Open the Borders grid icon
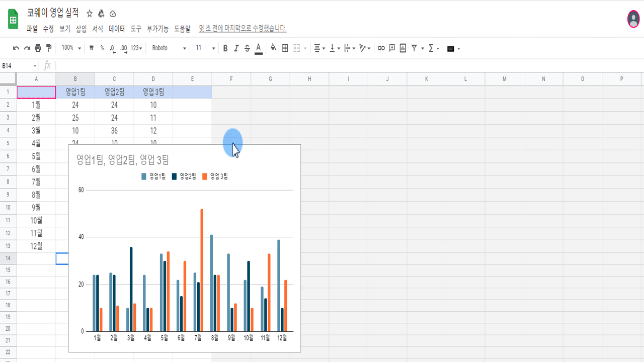644x362 pixels. click(x=285, y=48)
